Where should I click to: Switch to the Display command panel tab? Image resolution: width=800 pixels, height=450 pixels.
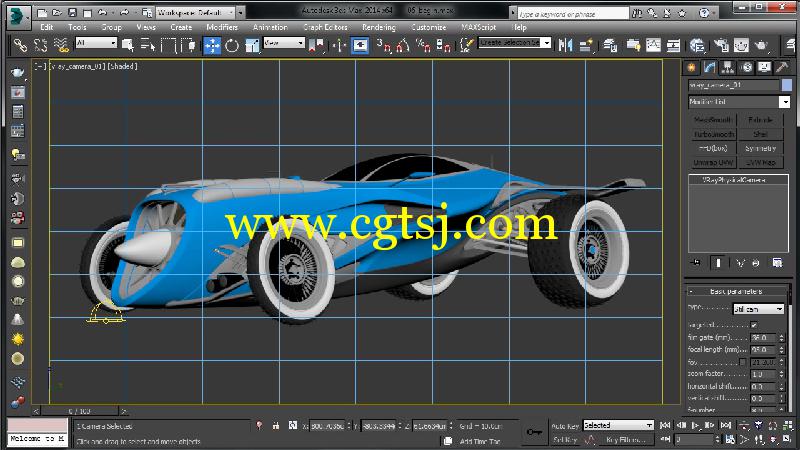(x=764, y=67)
